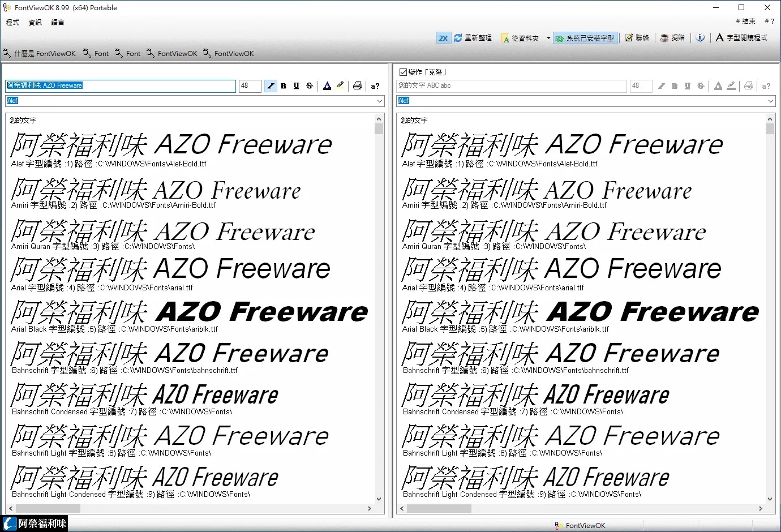The image size is (781, 532).
Task: Click the 捐贈 coffee cup button
Action: point(672,38)
